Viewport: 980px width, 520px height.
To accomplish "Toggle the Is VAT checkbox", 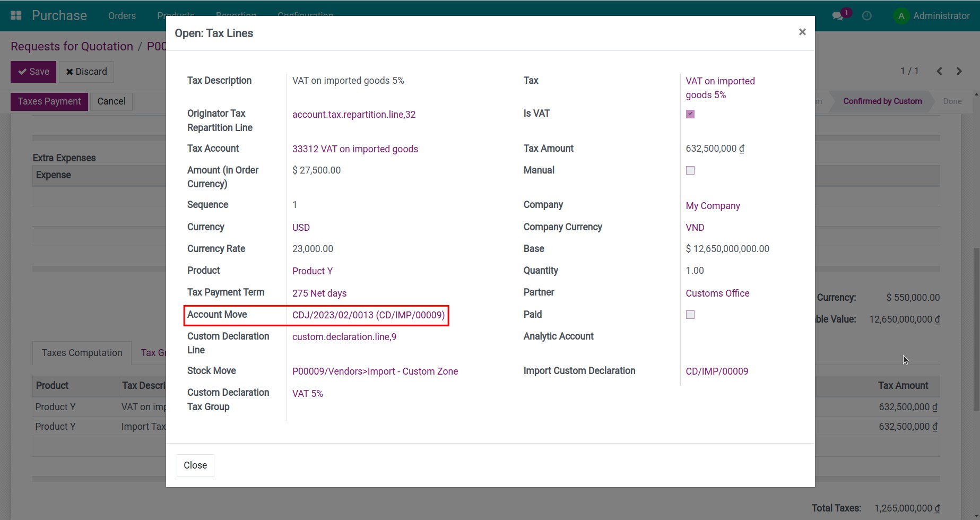I will click(x=690, y=114).
